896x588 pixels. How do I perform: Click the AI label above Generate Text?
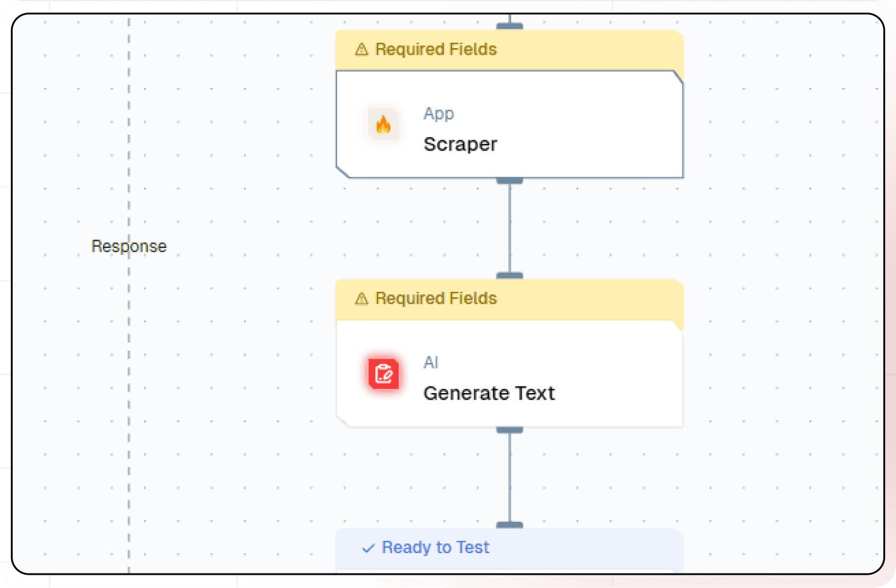(x=431, y=362)
